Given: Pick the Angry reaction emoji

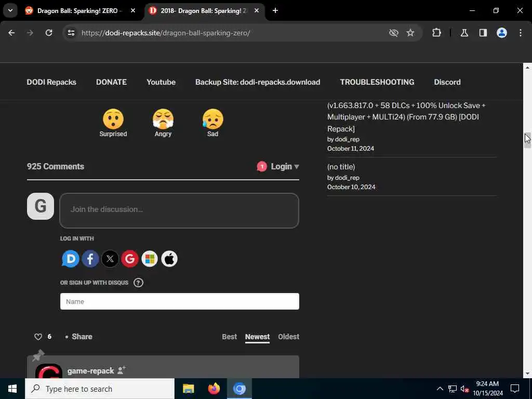Looking at the screenshot, I should pyautogui.click(x=163, y=119).
